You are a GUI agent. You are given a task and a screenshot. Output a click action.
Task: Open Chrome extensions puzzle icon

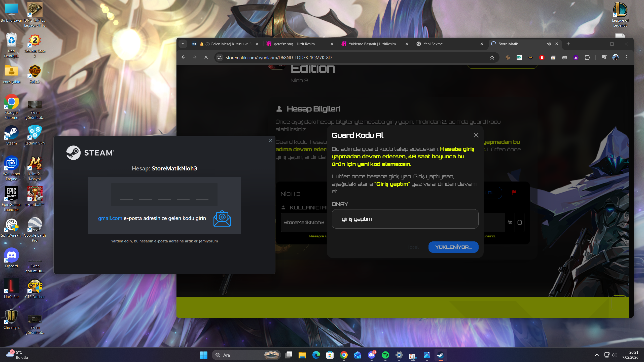point(587,57)
